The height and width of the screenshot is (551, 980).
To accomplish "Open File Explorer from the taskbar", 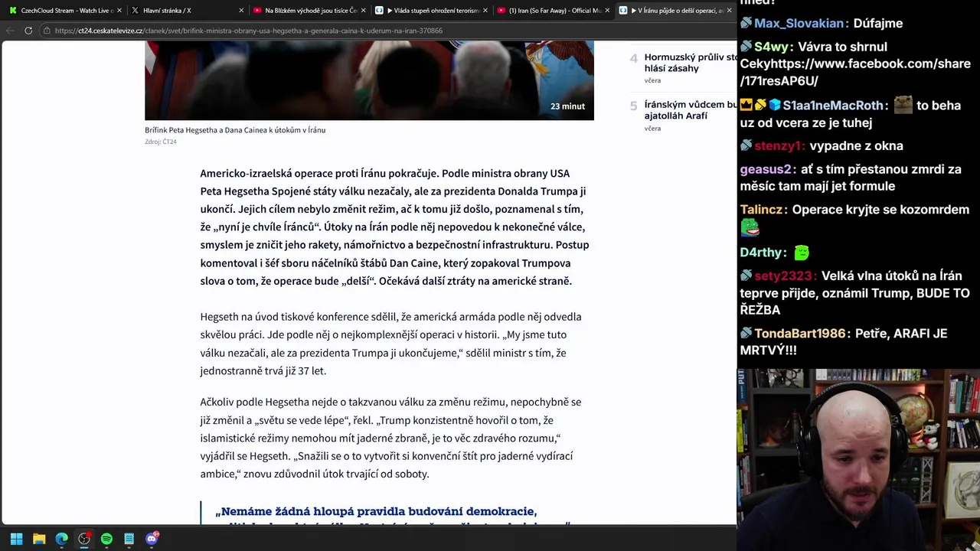I will coord(39,539).
